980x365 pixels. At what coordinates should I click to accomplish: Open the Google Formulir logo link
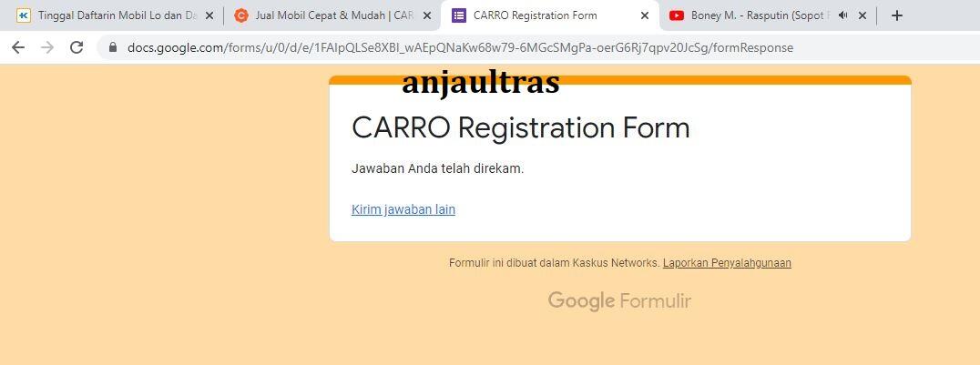(x=619, y=300)
